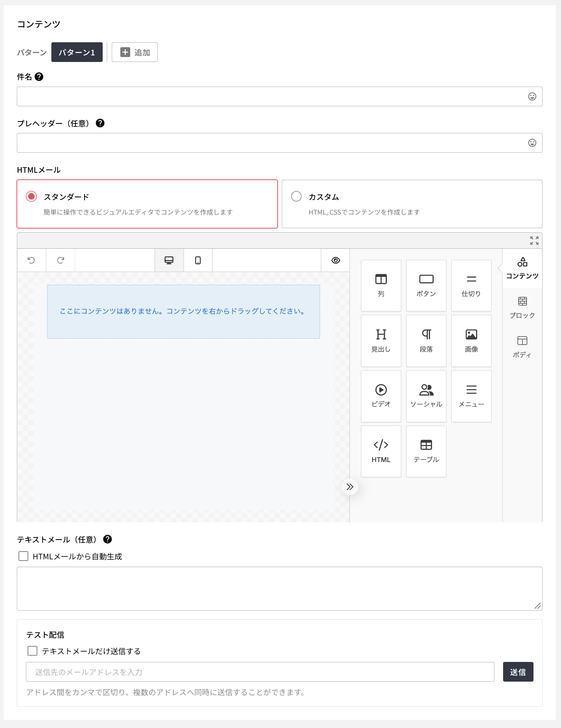Viewport: 561px width, 728px height.
Task: Collapse the editor side panel
Action: click(350, 487)
